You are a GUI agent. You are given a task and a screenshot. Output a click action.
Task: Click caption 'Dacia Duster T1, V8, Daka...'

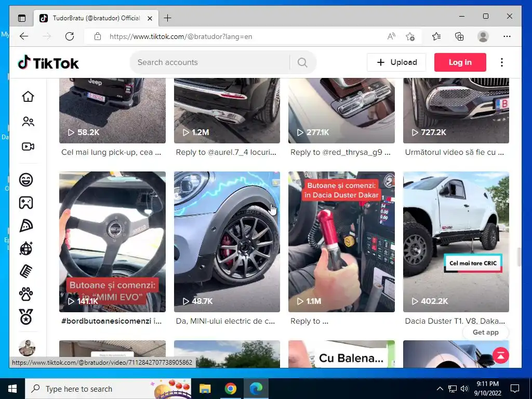pos(455,321)
